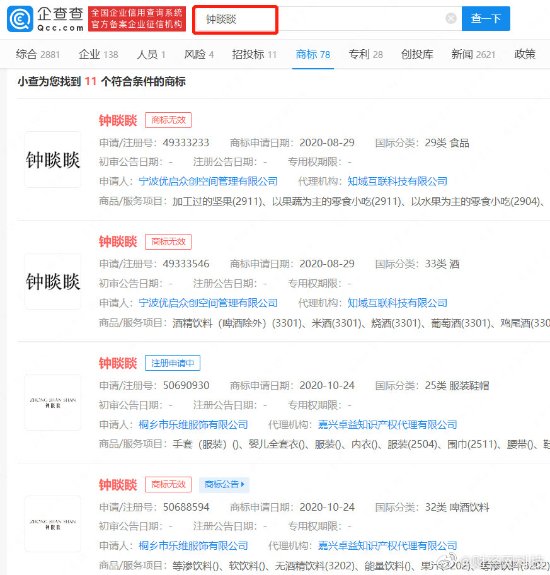
Task: Click 商标无效 tag on the 33类 酒 entry
Action: [168, 242]
